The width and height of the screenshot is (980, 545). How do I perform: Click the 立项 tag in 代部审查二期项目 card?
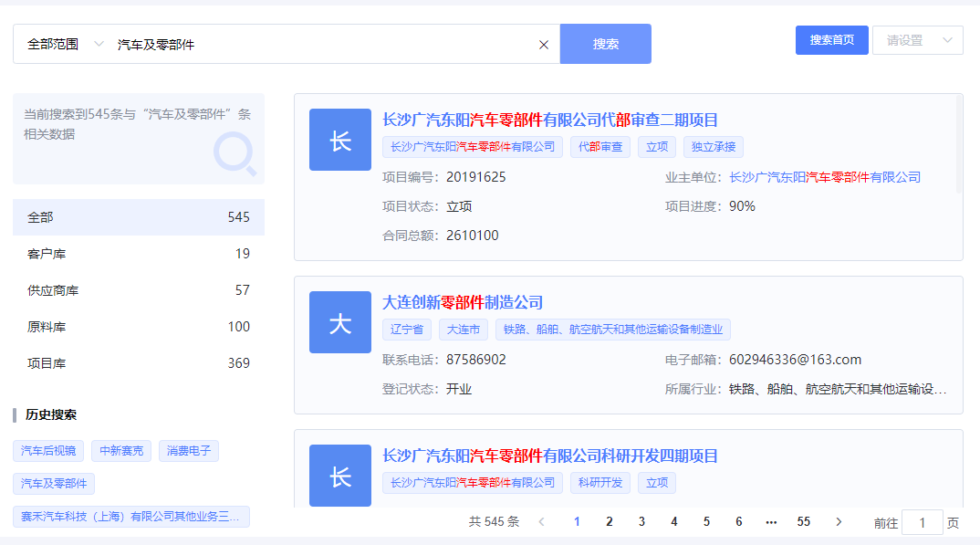point(657,147)
